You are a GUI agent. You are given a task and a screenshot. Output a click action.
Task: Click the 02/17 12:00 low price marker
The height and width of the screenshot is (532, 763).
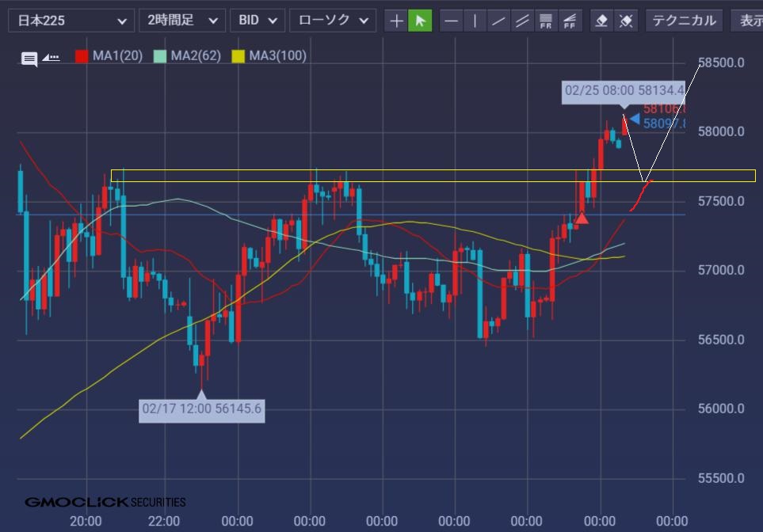(x=201, y=409)
